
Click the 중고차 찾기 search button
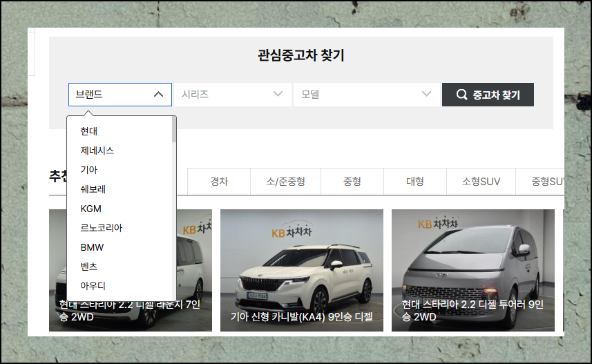click(x=488, y=95)
